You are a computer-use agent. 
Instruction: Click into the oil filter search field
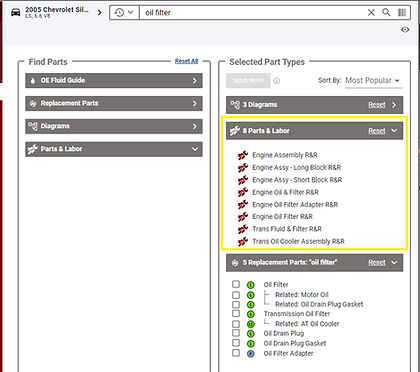tap(253, 13)
